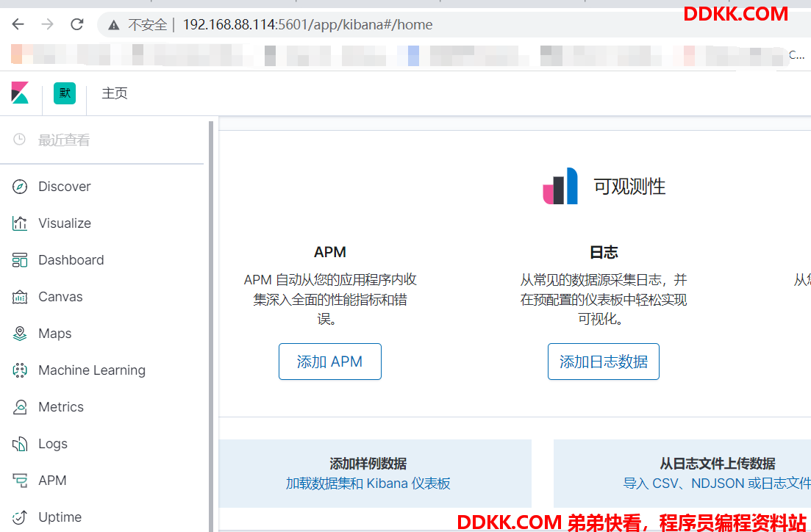Open Dashboard in the sidebar
Screen dimensions: 811x532
[71, 260]
